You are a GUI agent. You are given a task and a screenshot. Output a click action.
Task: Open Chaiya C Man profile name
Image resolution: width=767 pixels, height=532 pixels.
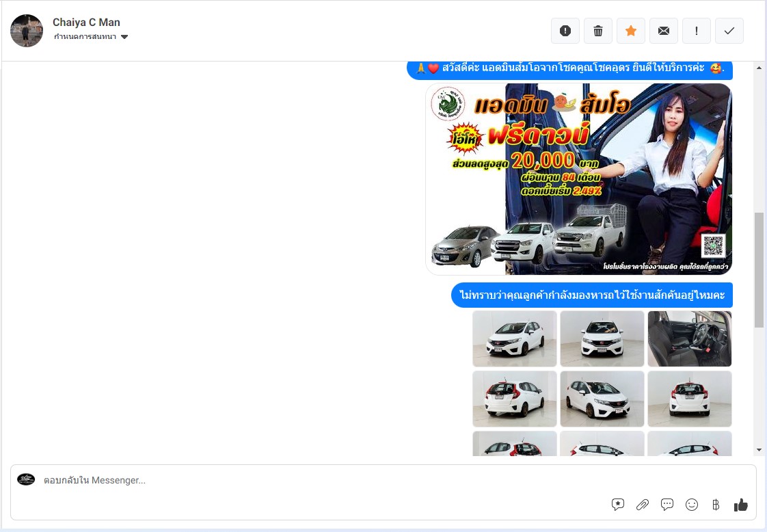[86, 23]
